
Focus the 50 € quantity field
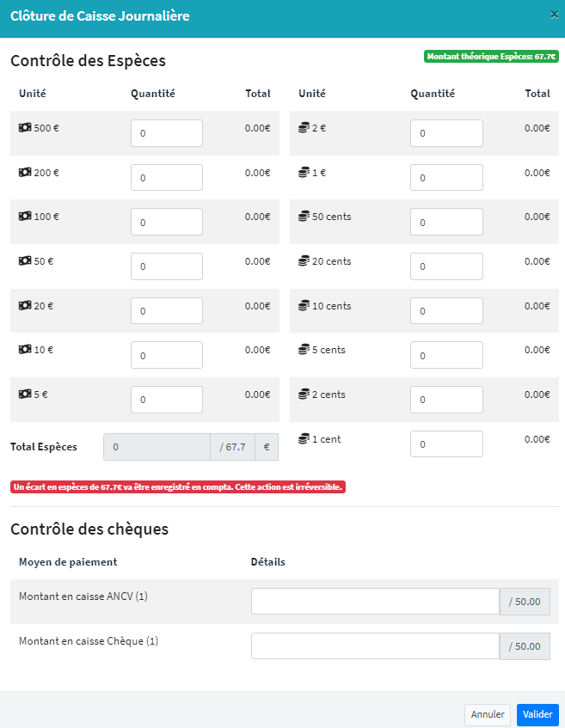[167, 266]
